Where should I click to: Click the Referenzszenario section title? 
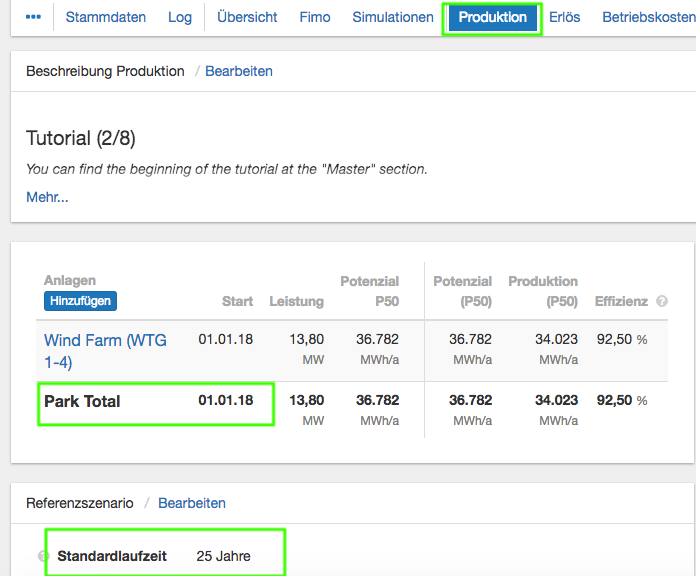pos(79,503)
